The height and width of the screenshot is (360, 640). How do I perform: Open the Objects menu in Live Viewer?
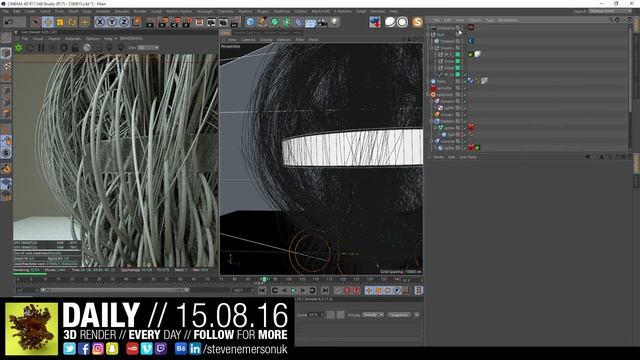point(54,39)
